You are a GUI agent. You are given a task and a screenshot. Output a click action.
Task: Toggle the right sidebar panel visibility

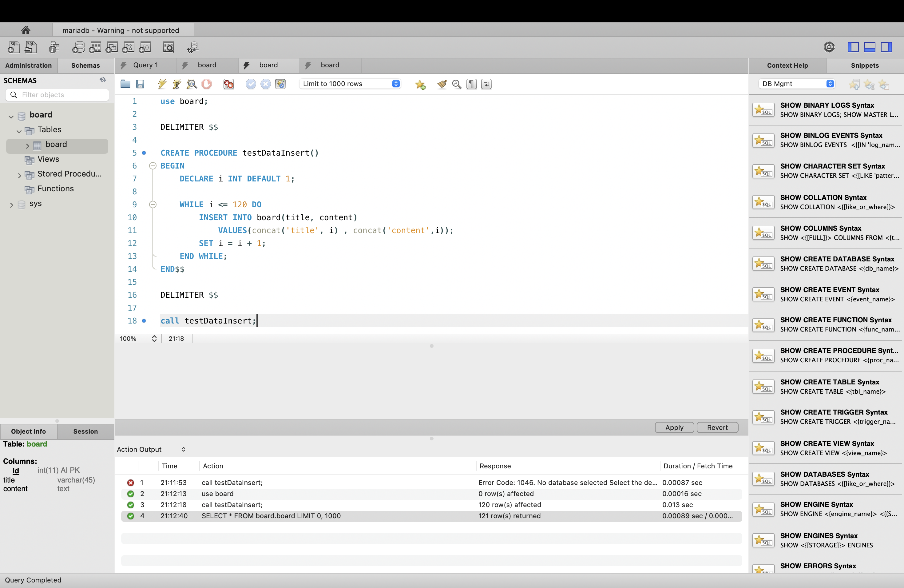[886, 47]
